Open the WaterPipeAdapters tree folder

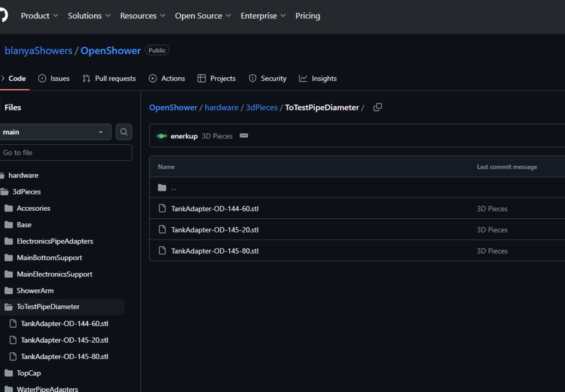pos(47,389)
